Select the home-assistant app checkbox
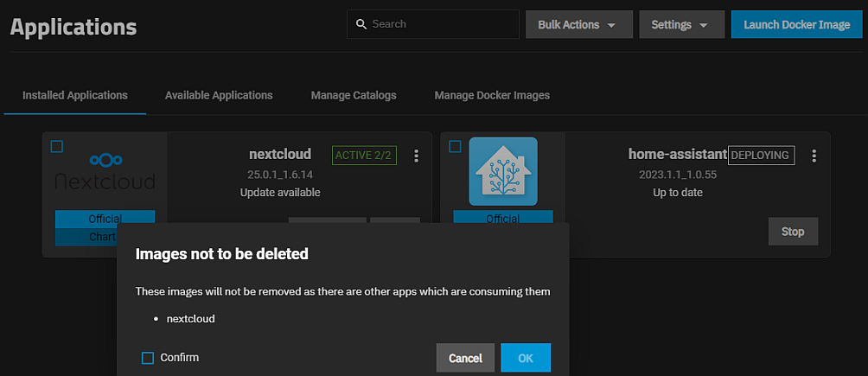868x376 pixels. (x=455, y=146)
